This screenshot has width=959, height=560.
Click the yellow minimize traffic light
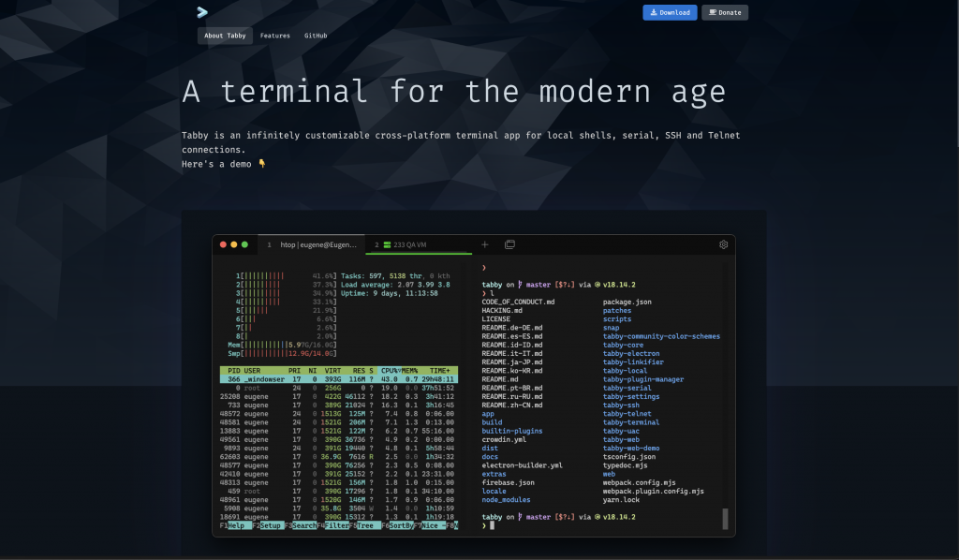coord(234,244)
